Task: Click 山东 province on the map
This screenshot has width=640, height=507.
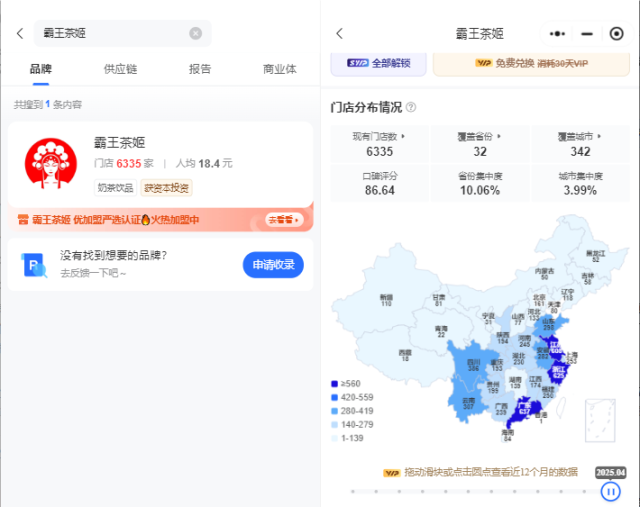Action: pyautogui.click(x=549, y=324)
